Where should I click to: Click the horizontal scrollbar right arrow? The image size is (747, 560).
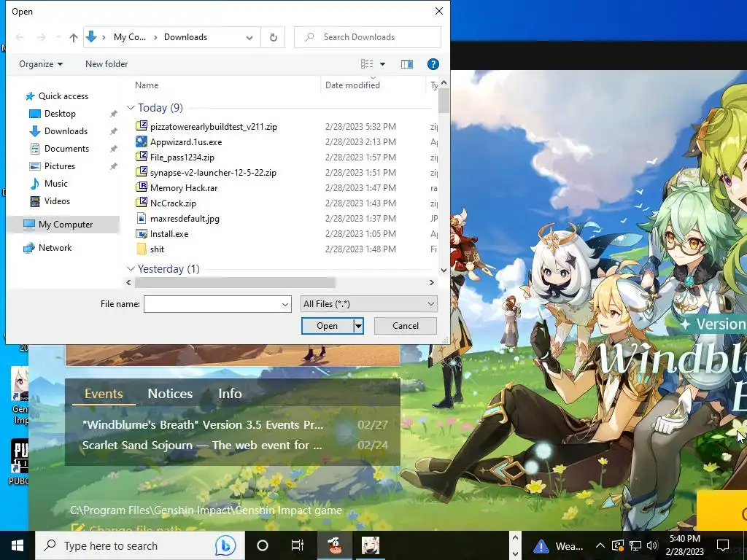tap(431, 282)
